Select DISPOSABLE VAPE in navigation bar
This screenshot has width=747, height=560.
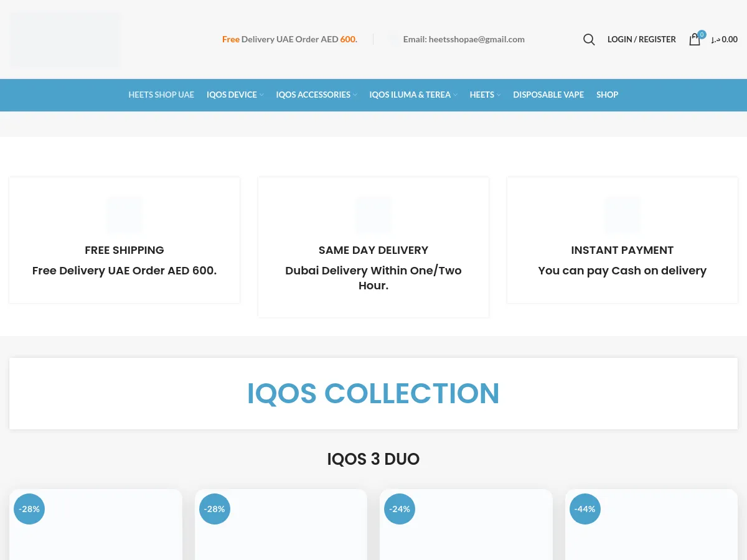coord(548,95)
